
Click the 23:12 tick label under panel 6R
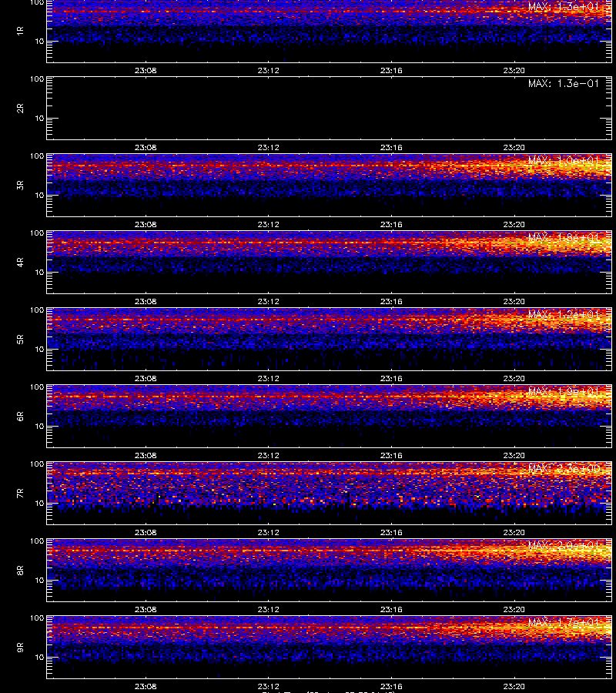click(268, 455)
